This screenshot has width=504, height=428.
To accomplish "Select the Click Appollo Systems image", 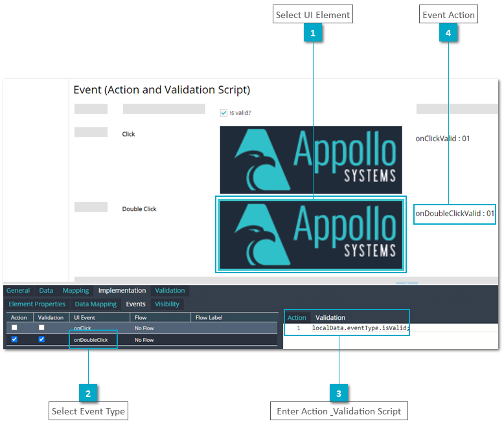I will (x=311, y=160).
